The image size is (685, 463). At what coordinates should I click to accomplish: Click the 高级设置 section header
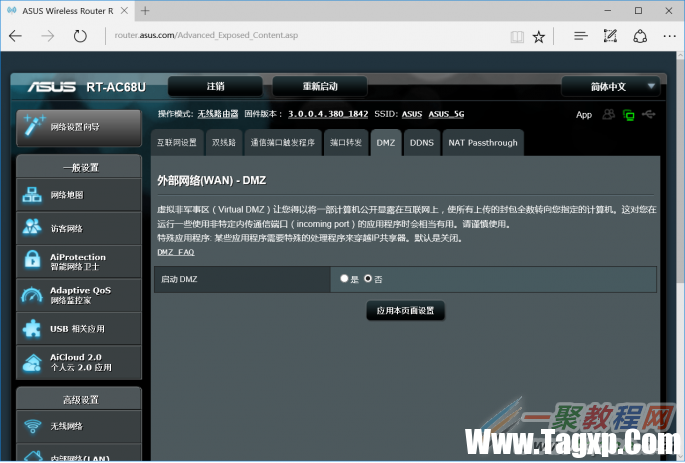pos(79,399)
